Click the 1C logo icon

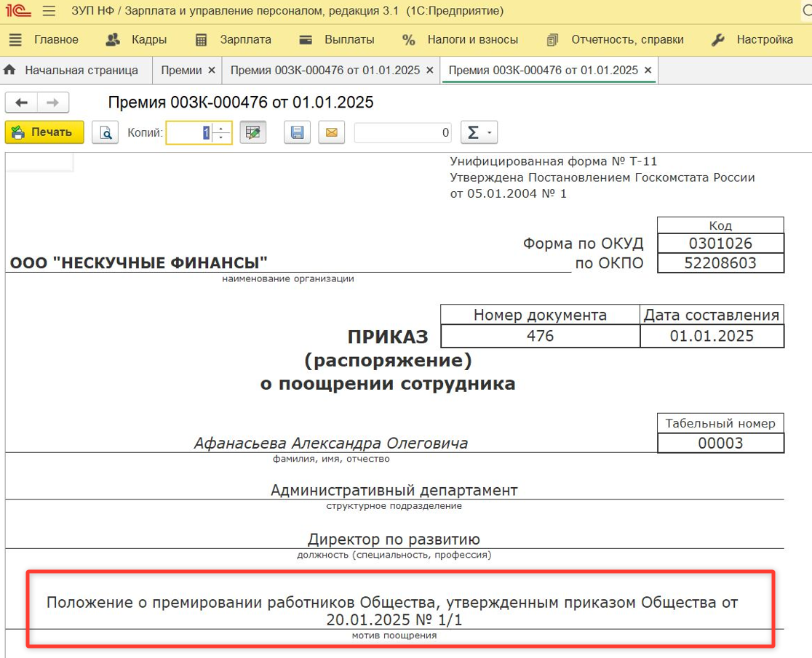click(x=17, y=12)
